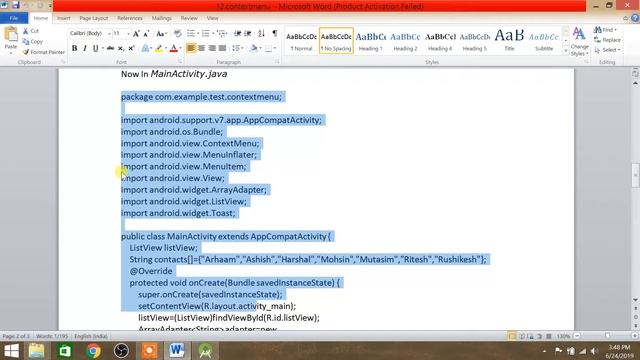Click the Save icon in Quick Access Toolbar

[x=16, y=5]
